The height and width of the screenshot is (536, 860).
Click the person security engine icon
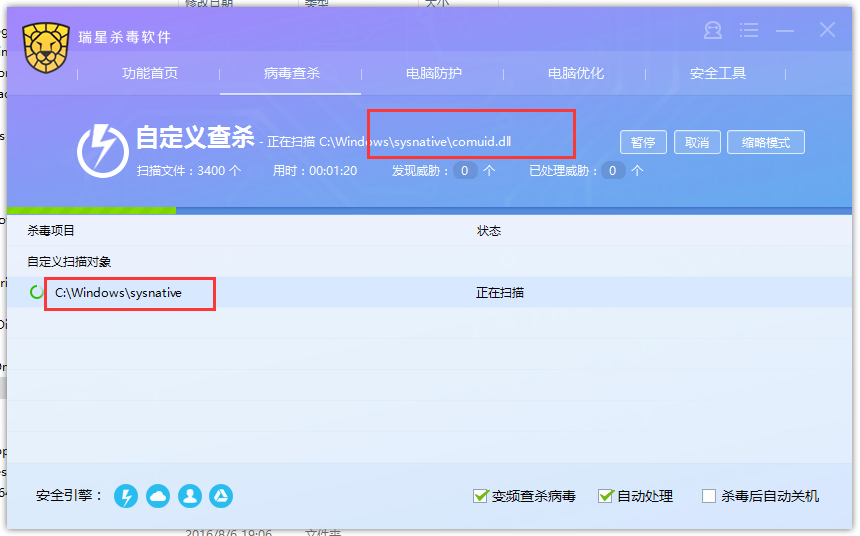click(190, 496)
